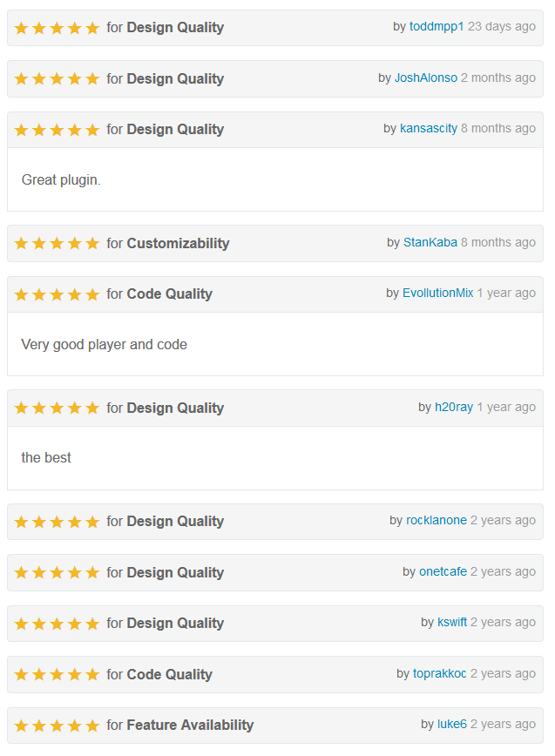Screen dimensions: 555x756
Task: Click first star in EvollutionMix Code Quality review
Action: 21,294
